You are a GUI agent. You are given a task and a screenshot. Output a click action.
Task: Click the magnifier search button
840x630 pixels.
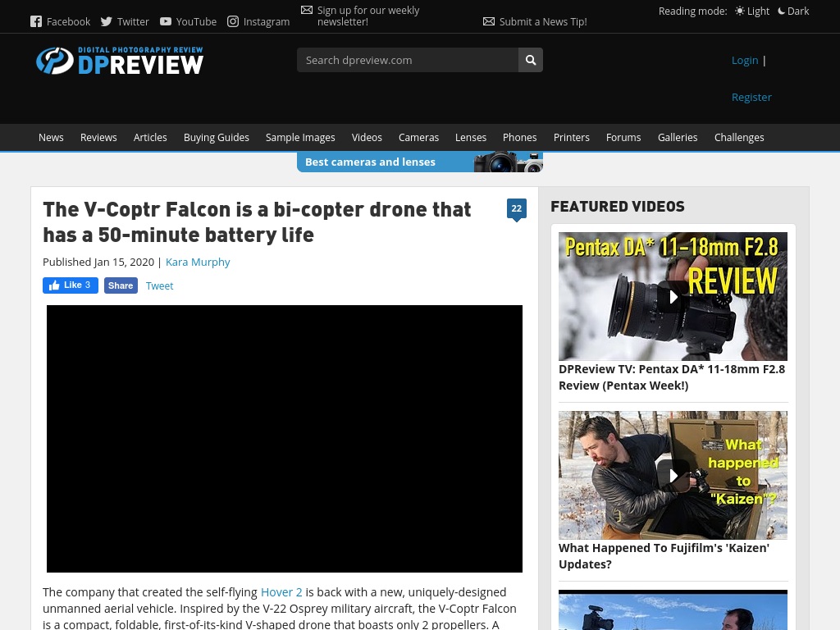(531, 60)
